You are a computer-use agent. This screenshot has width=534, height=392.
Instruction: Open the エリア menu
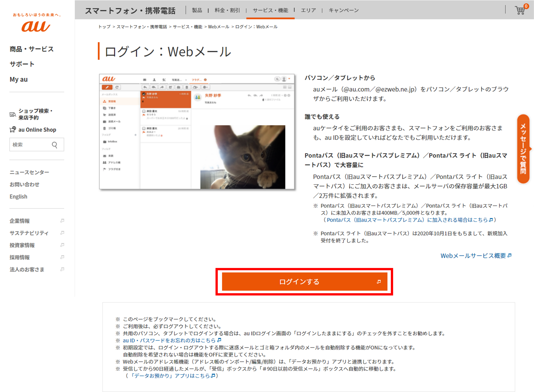tap(308, 10)
